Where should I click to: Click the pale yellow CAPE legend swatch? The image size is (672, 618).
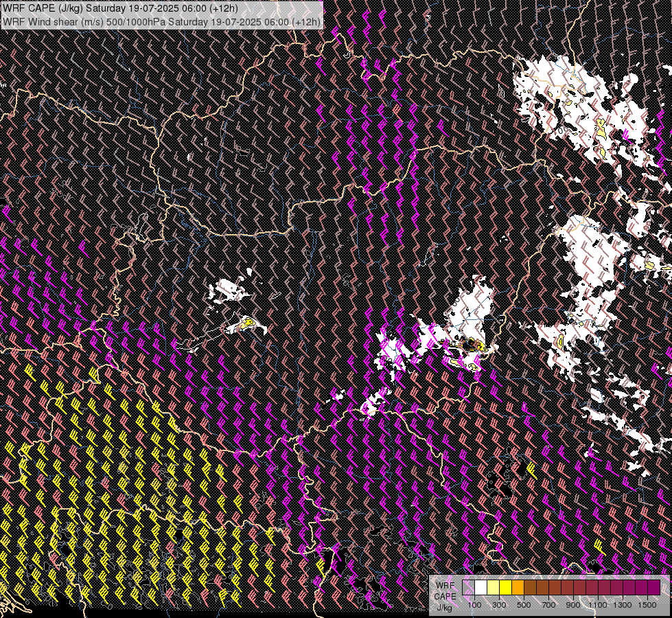[x=494, y=588]
